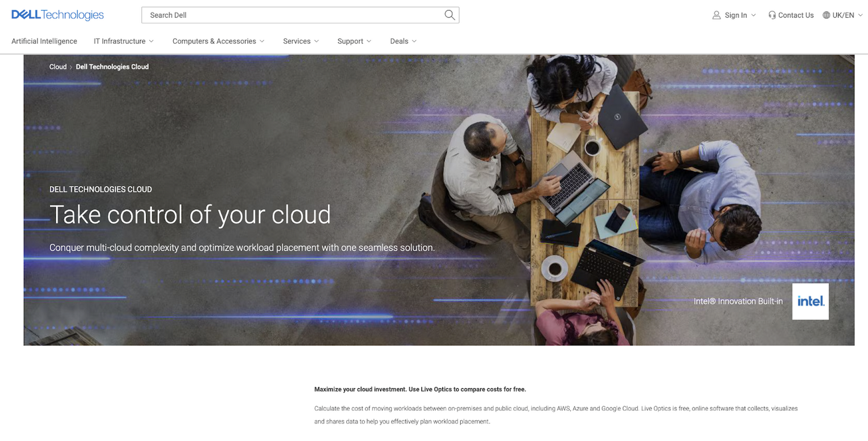Focus the Search Dell input field
868x441 pixels.
click(x=290, y=15)
